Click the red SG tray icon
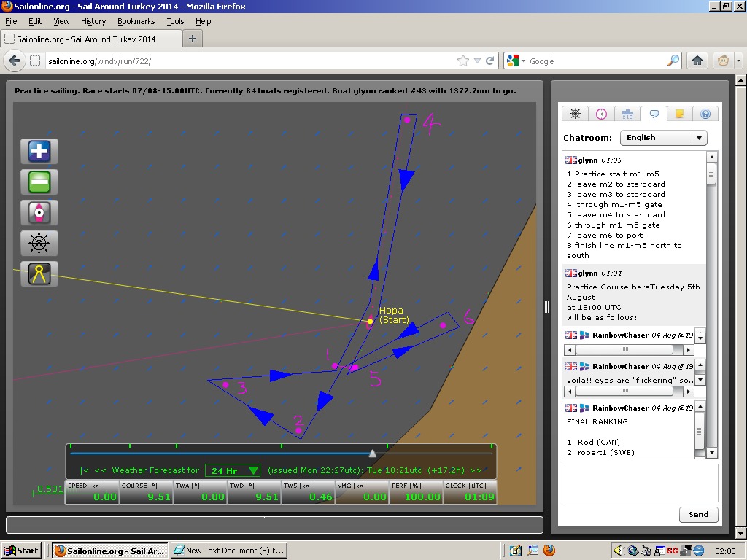Image resolution: width=747 pixels, height=560 pixels. pyautogui.click(x=672, y=551)
